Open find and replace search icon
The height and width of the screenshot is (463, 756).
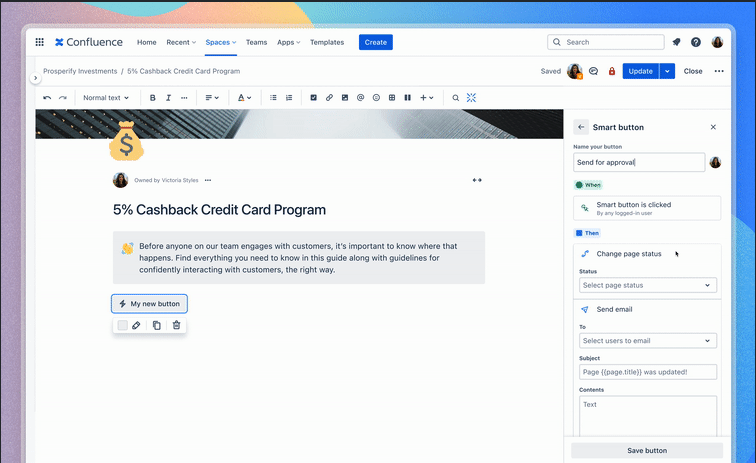click(x=455, y=97)
